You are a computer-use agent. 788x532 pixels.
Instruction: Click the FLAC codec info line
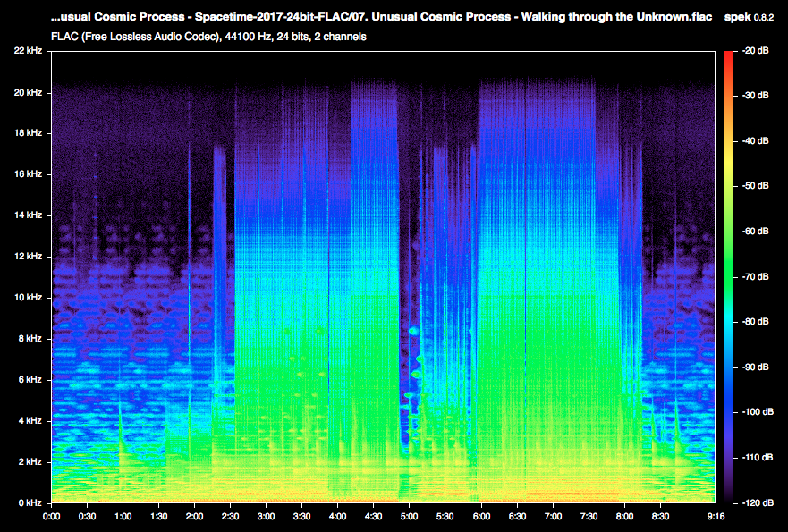pos(208,37)
